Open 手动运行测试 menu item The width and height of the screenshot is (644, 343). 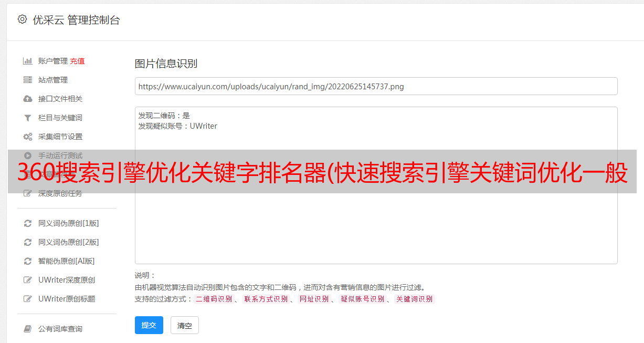pos(60,155)
